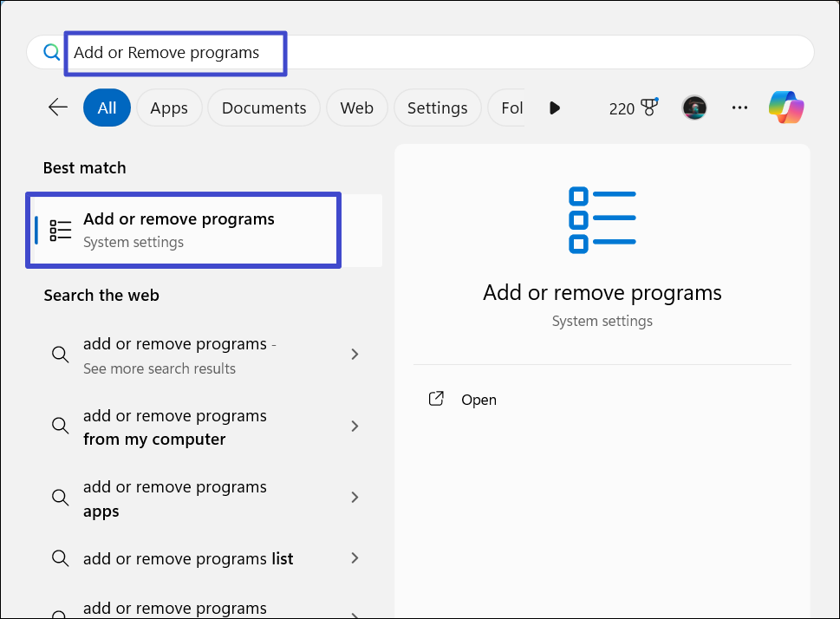
Task: Click magnifier icon next to 'See more search results'
Action: [x=60, y=355]
